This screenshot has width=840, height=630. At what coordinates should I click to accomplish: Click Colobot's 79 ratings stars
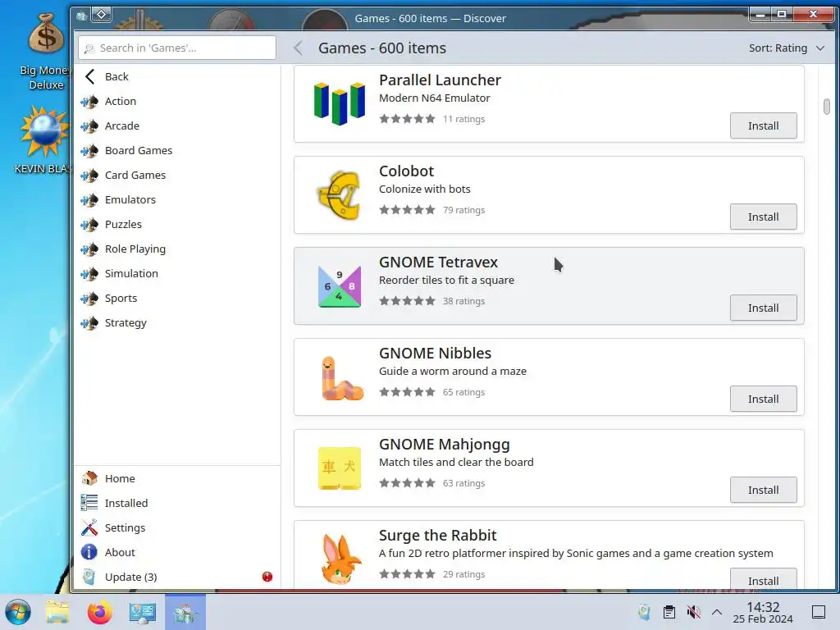pyautogui.click(x=407, y=210)
